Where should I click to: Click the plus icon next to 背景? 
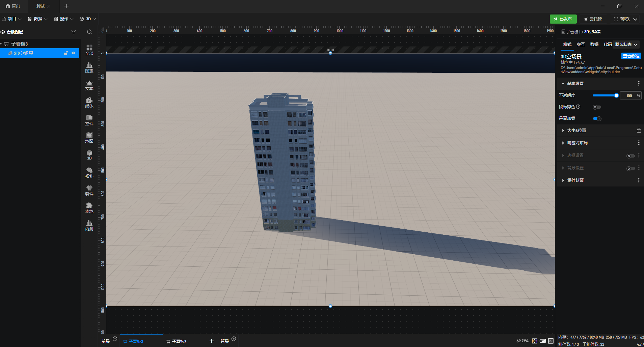pos(234,339)
